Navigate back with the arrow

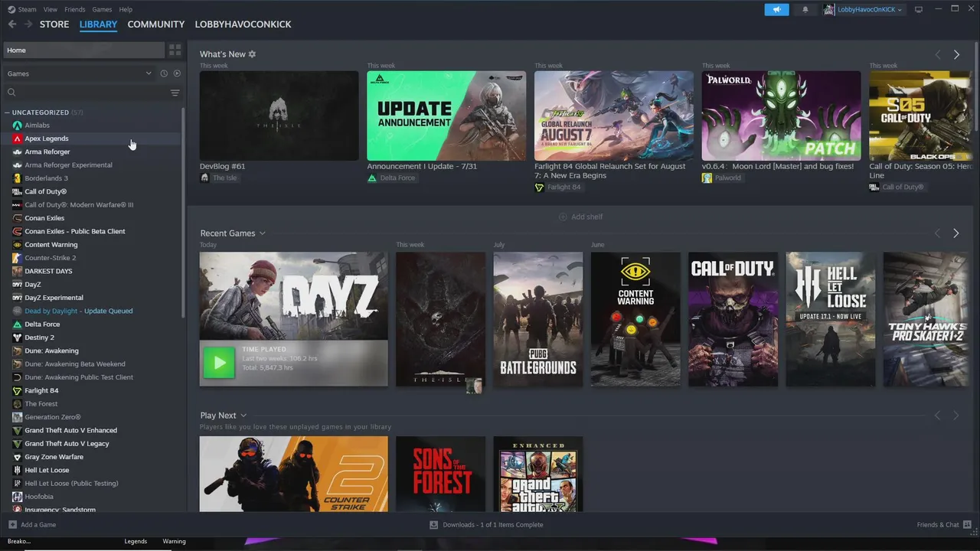(x=12, y=24)
